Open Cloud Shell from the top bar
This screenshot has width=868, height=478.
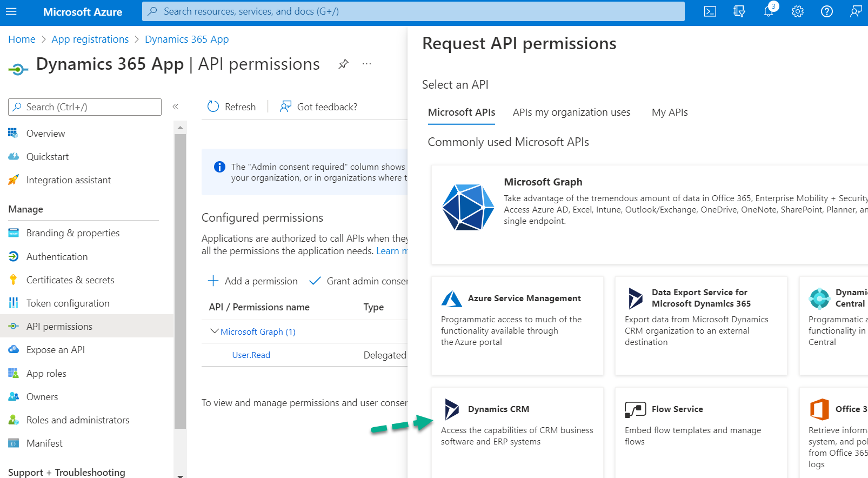tap(710, 11)
